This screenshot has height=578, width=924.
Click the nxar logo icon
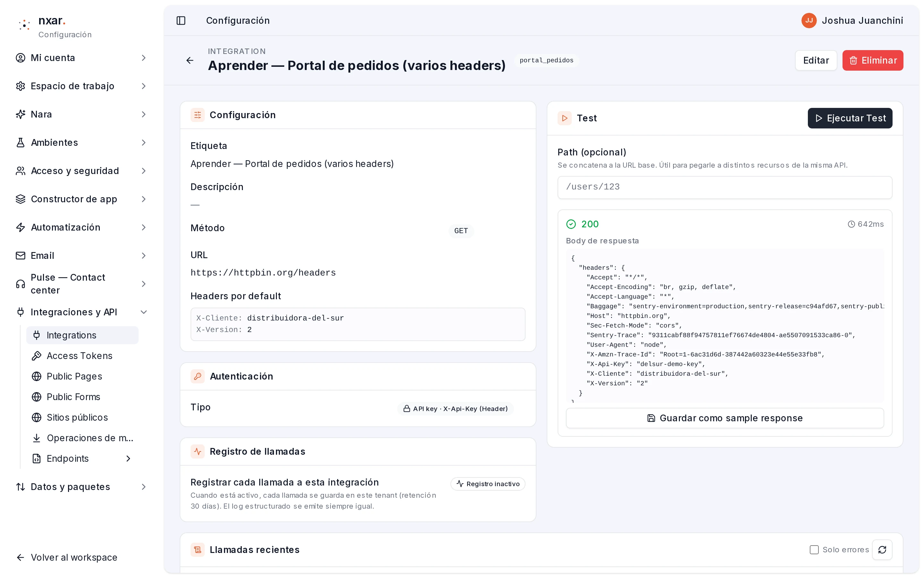coord(24,25)
